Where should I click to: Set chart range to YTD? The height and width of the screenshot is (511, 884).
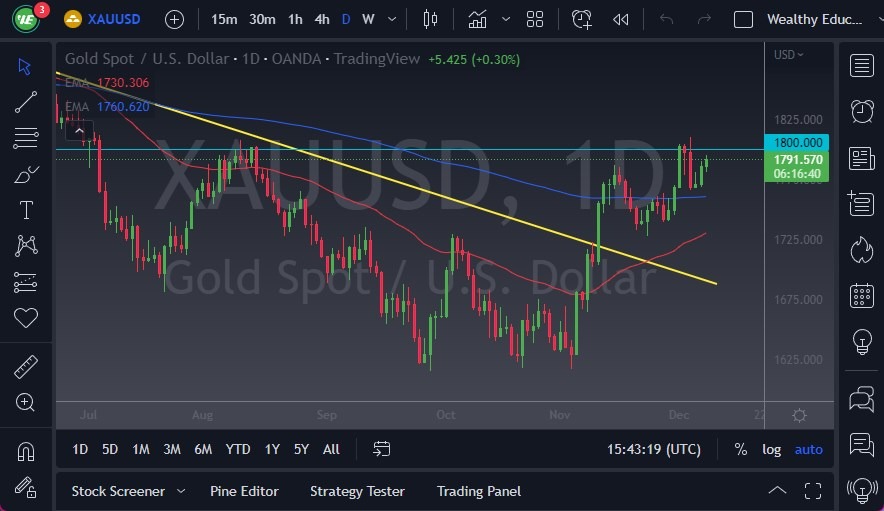(x=238, y=449)
